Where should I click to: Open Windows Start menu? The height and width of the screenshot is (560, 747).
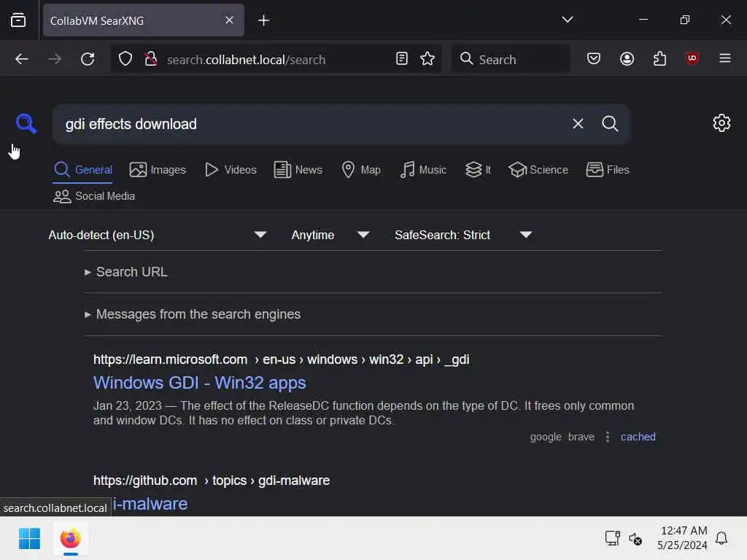click(29, 539)
